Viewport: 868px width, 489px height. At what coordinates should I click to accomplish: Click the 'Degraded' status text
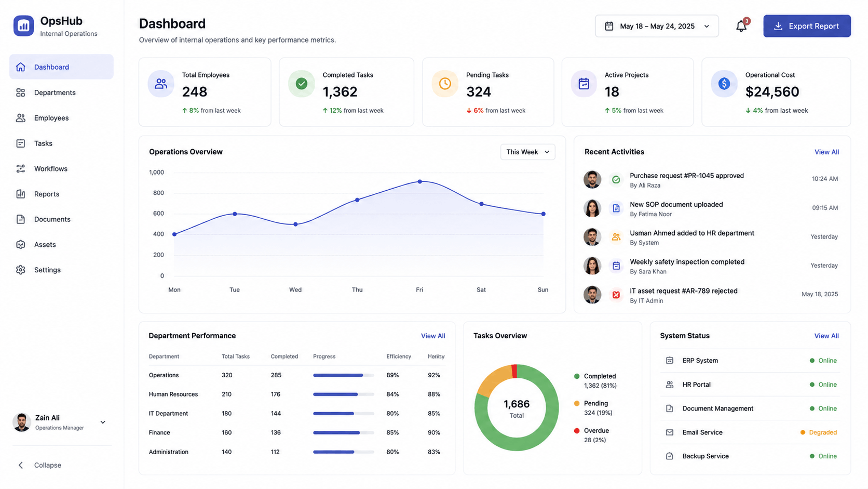(823, 432)
